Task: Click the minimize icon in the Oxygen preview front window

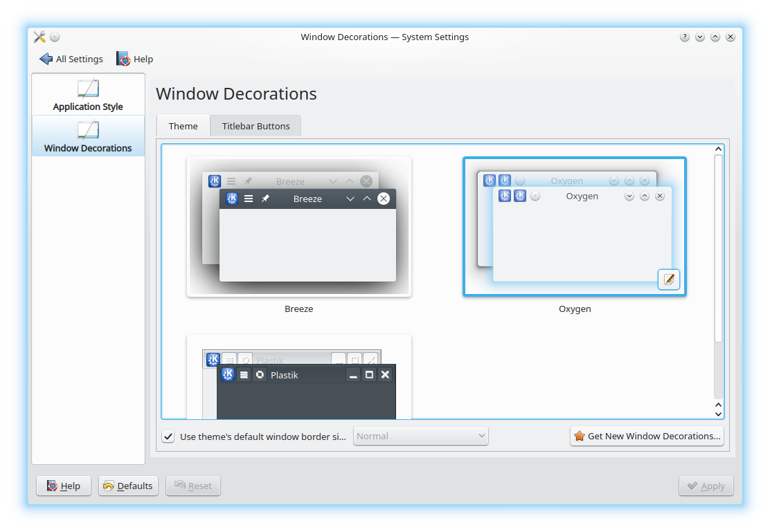Action: click(x=629, y=196)
